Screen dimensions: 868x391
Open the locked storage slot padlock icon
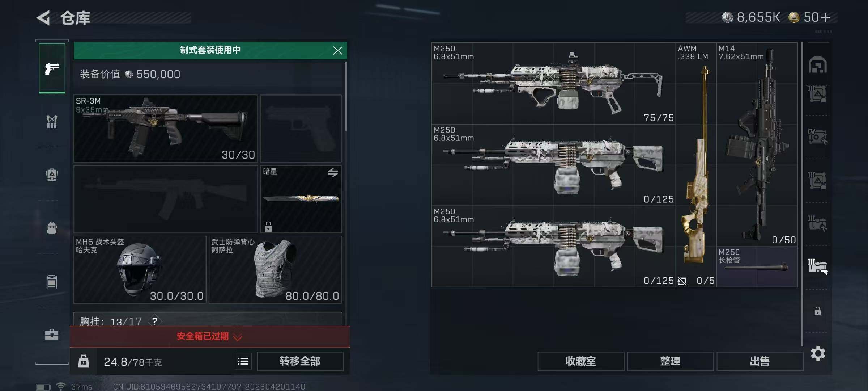(x=818, y=311)
